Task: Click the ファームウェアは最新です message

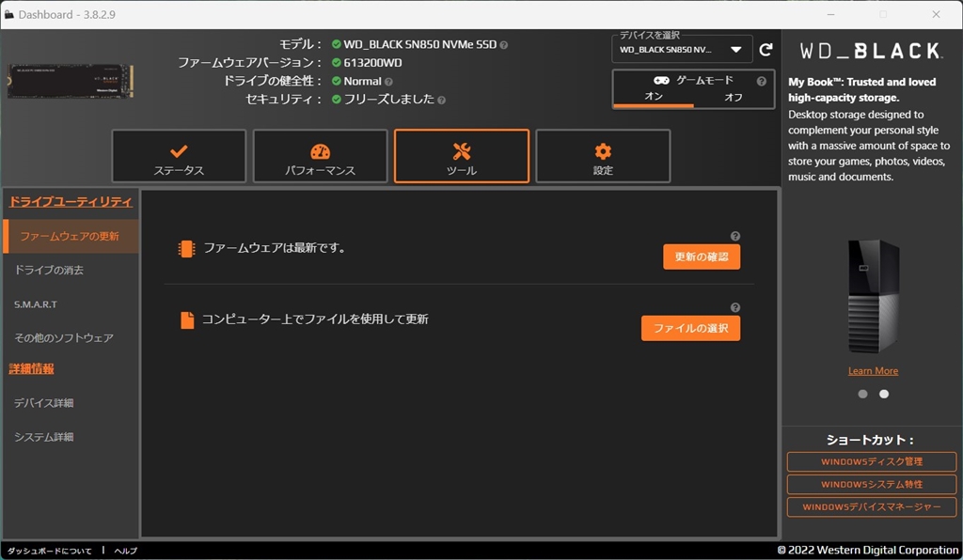Action: [x=275, y=248]
